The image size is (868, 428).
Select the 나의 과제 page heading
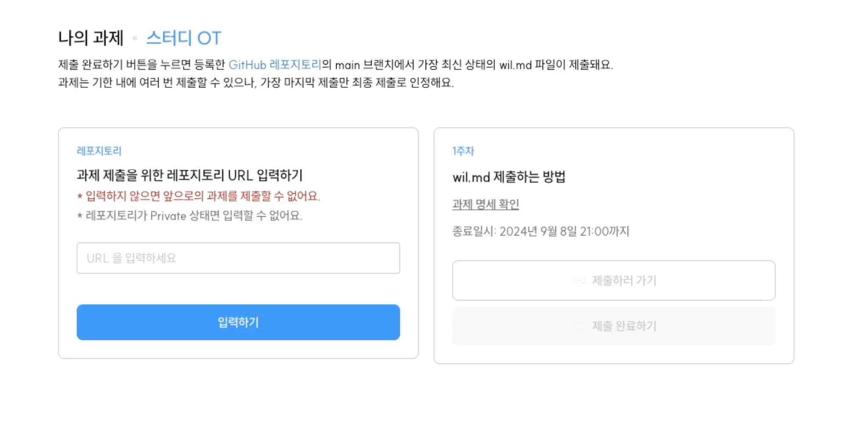tap(91, 38)
